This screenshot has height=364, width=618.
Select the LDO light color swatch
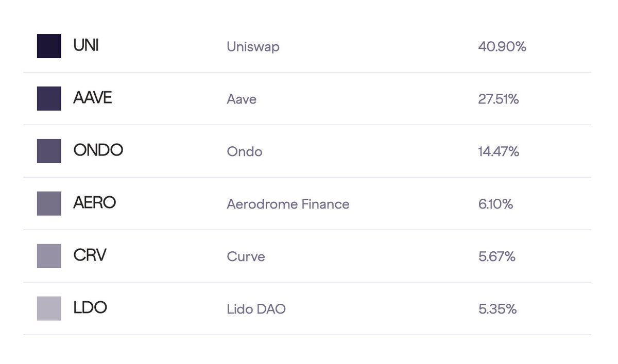pos(49,308)
